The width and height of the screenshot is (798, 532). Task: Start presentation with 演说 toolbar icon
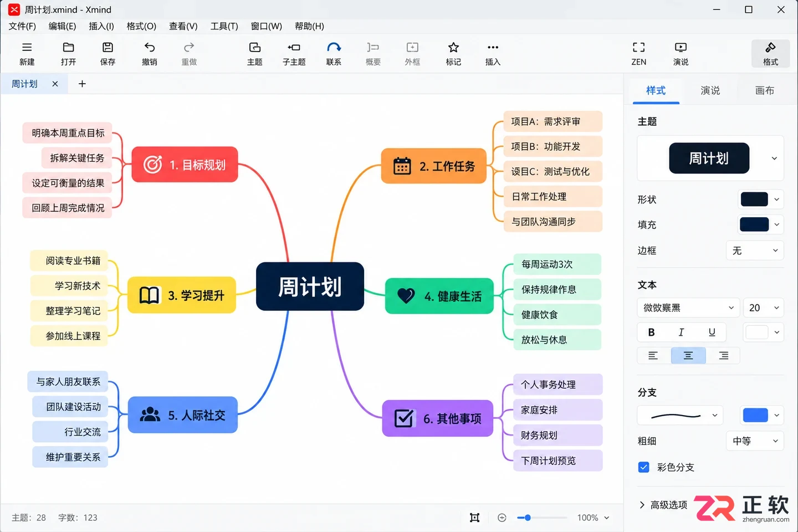(x=681, y=48)
